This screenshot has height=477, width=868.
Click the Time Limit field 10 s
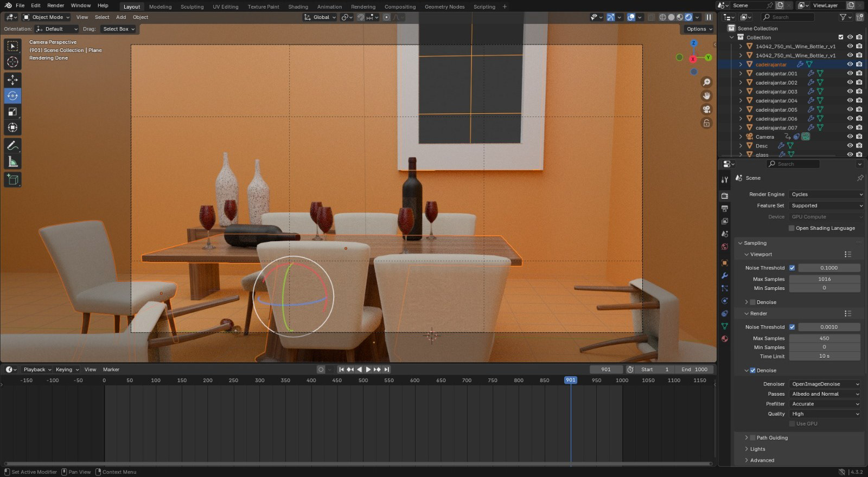825,356
